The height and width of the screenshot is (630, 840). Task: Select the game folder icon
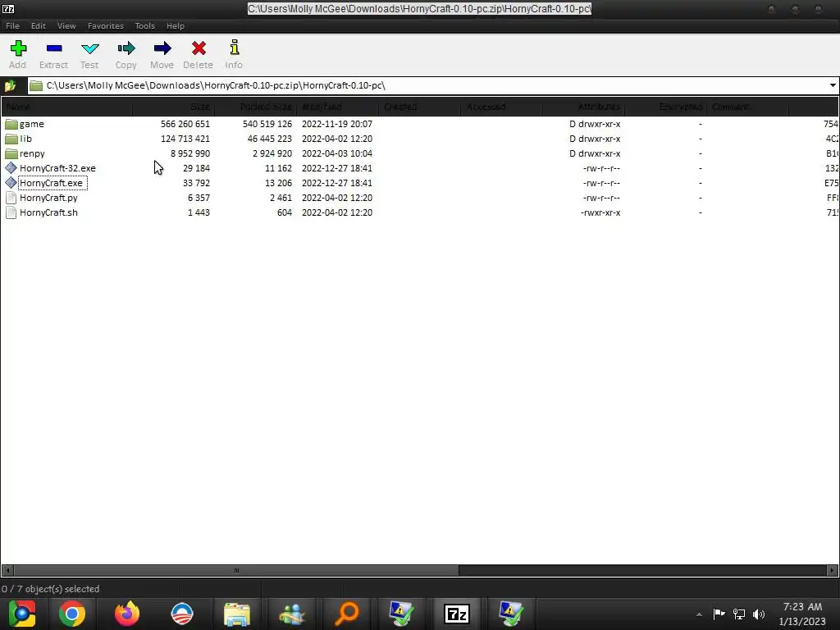point(11,125)
